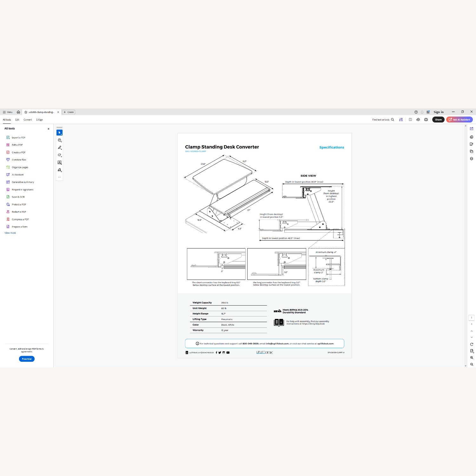Open the bookmarks panel icon
Screen dimensions: 476x476
(x=472, y=144)
